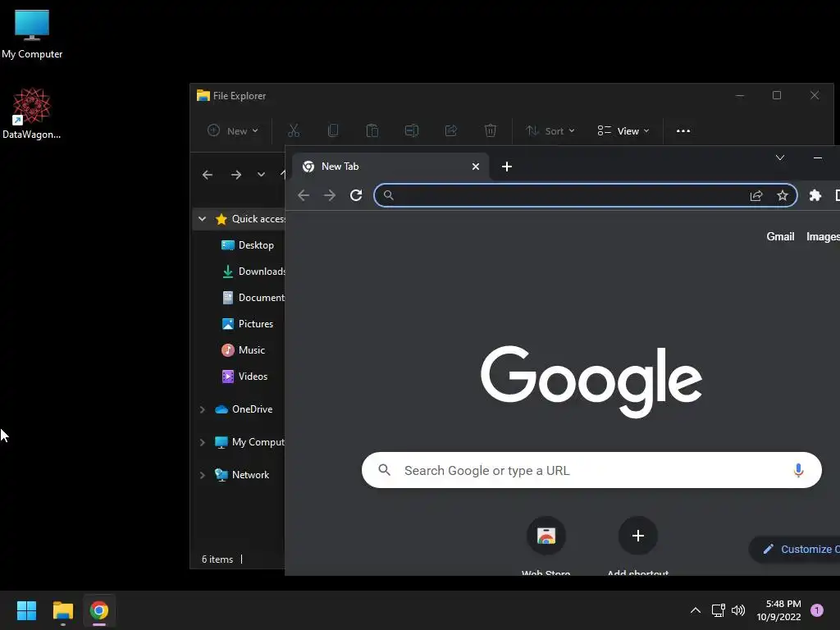
Task: Open the Windows Start menu
Action: click(26, 610)
